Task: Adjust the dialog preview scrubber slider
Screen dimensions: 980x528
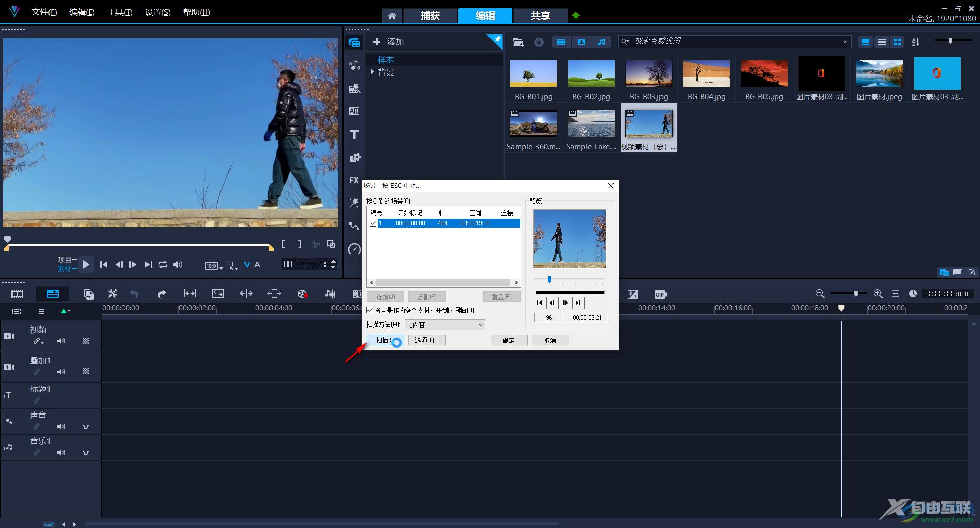Action: [549, 280]
